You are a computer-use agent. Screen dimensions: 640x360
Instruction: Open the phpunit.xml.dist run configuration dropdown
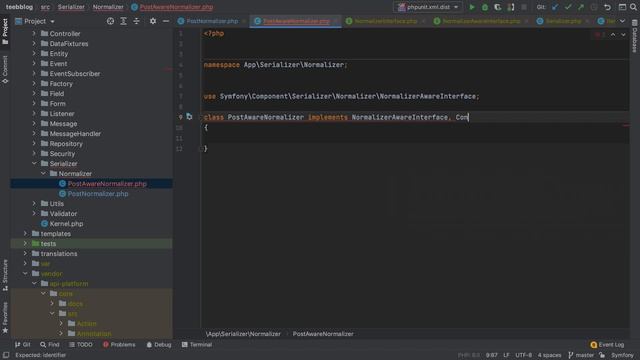click(x=427, y=7)
